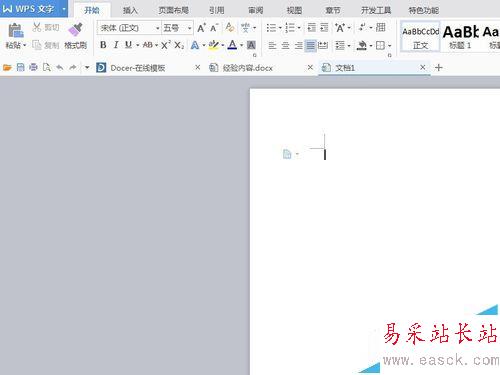Toggle underline formatting
This screenshot has width=500, height=375.
click(128, 45)
